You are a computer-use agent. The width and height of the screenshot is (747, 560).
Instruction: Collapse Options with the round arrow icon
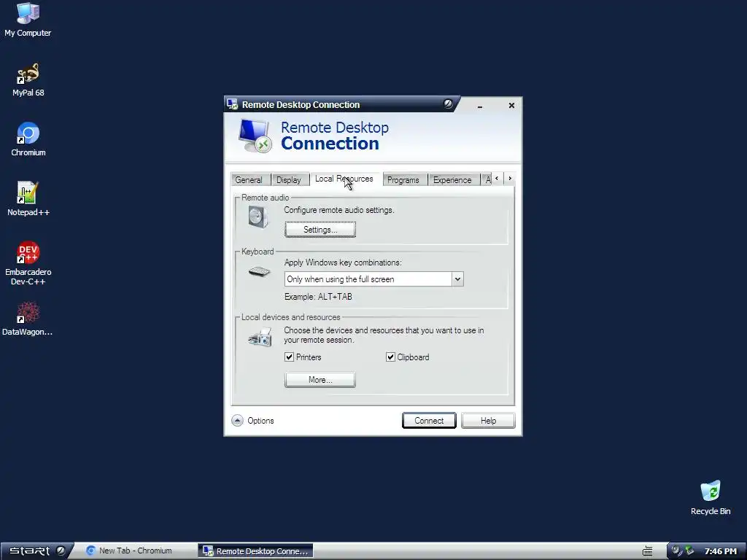[237, 421]
